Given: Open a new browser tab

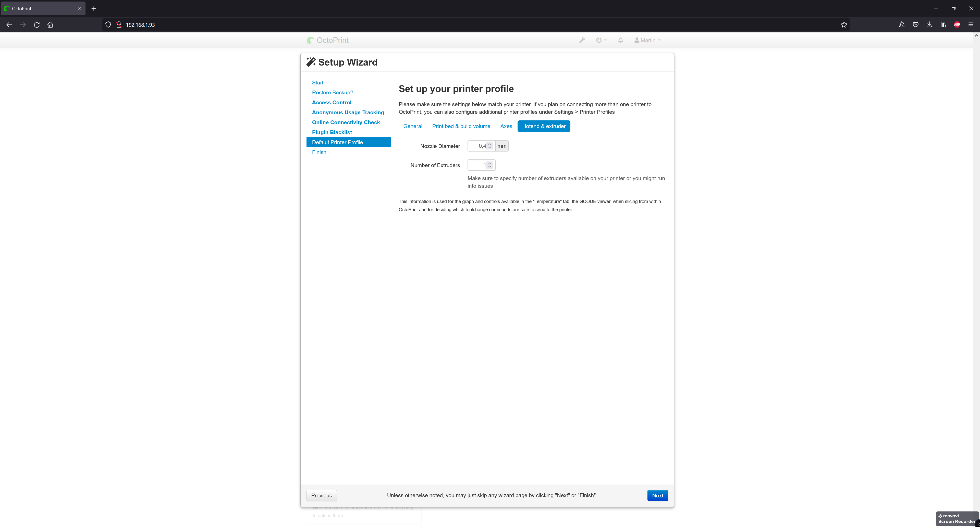Looking at the screenshot, I should [x=94, y=8].
